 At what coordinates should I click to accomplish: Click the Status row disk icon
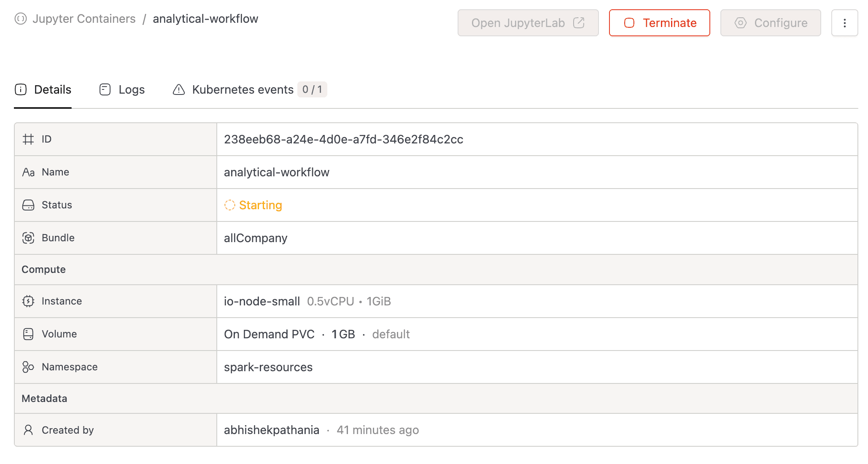point(28,205)
